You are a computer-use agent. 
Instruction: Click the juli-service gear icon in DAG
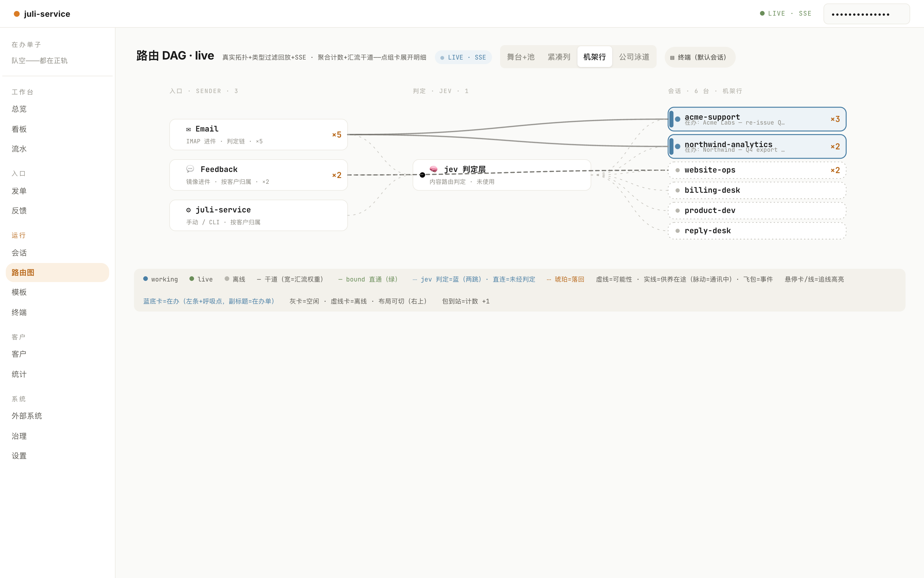tap(188, 210)
